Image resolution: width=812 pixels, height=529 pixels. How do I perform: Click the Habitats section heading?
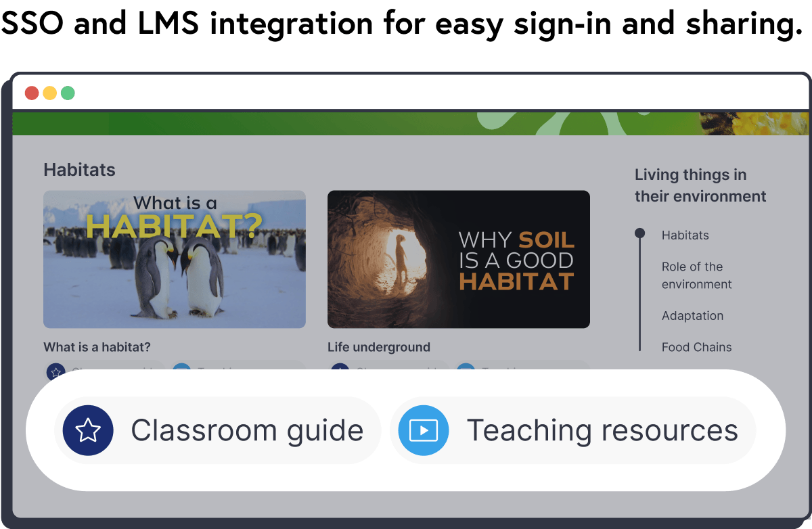(x=79, y=170)
